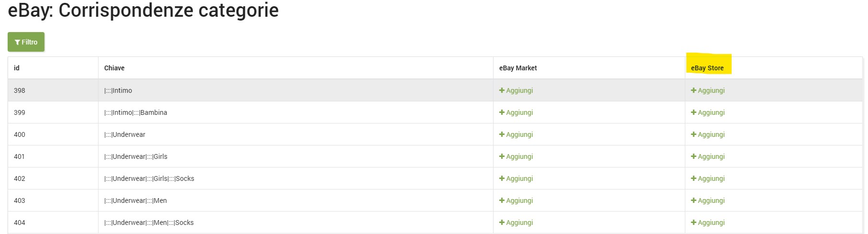Screen dimensions: 868x234
Task: Click plus icon in eBay Market for row 399
Action: (x=502, y=112)
